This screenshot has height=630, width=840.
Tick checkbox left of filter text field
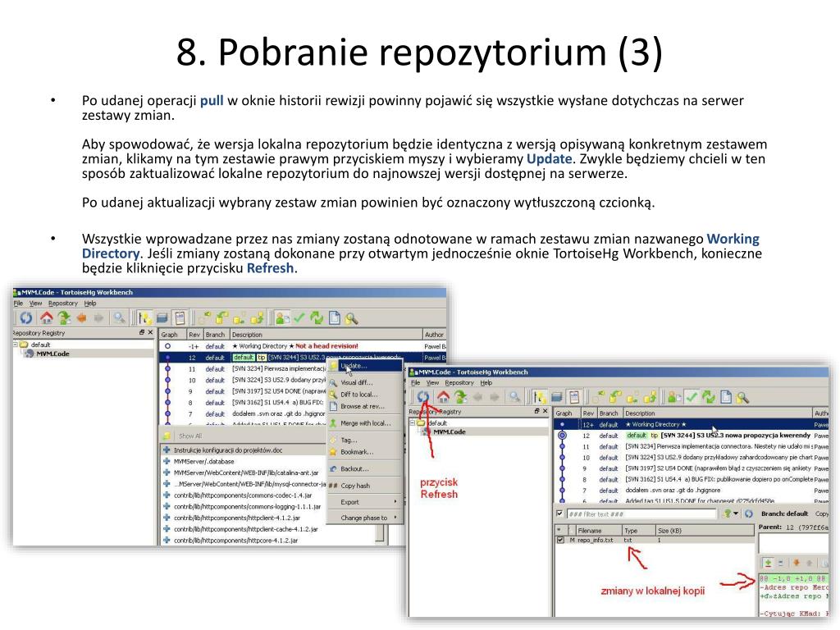click(x=559, y=514)
